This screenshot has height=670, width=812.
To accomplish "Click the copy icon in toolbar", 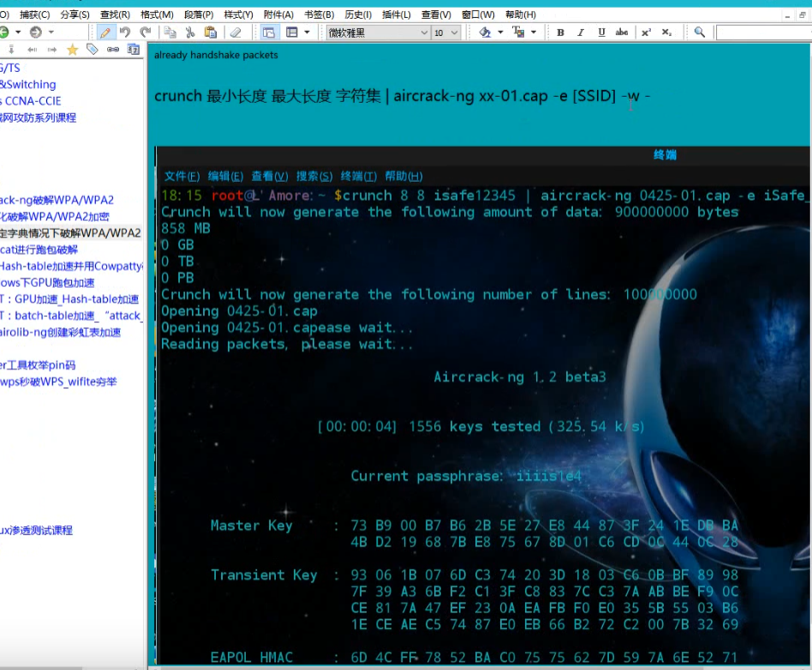I will pos(170,32).
